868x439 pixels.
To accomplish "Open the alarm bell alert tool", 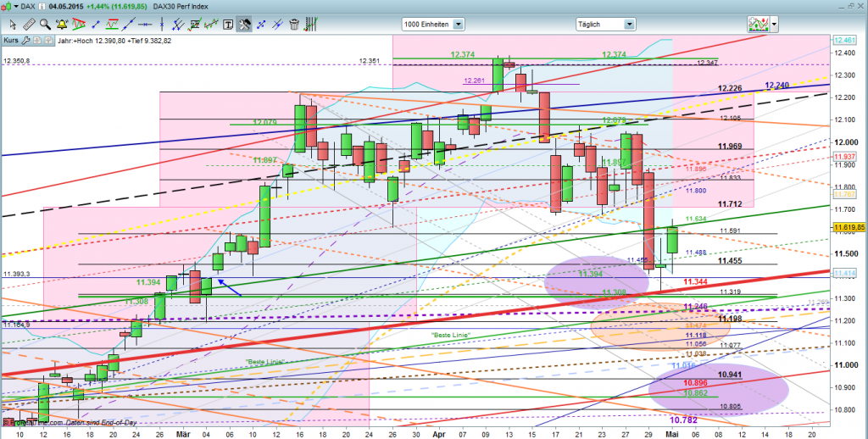I will (x=61, y=25).
